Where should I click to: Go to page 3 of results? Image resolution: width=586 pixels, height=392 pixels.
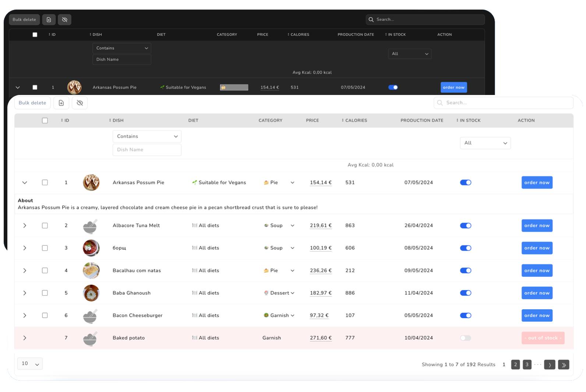pyautogui.click(x=527, y=365)
